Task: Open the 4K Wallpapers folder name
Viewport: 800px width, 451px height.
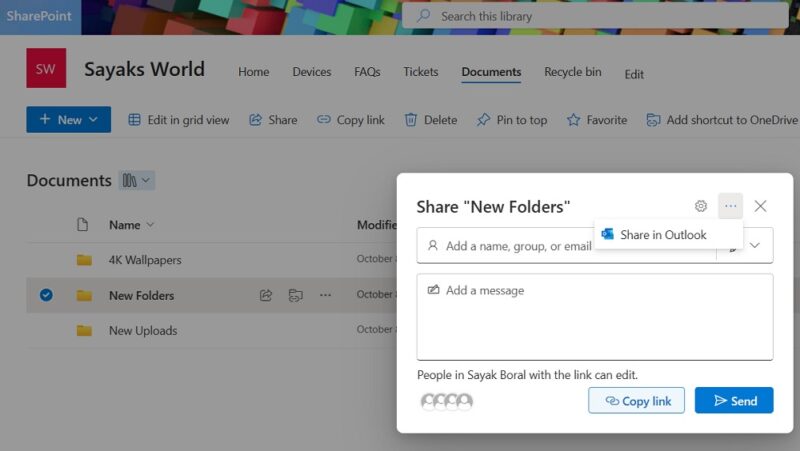Action: point(145,260)
